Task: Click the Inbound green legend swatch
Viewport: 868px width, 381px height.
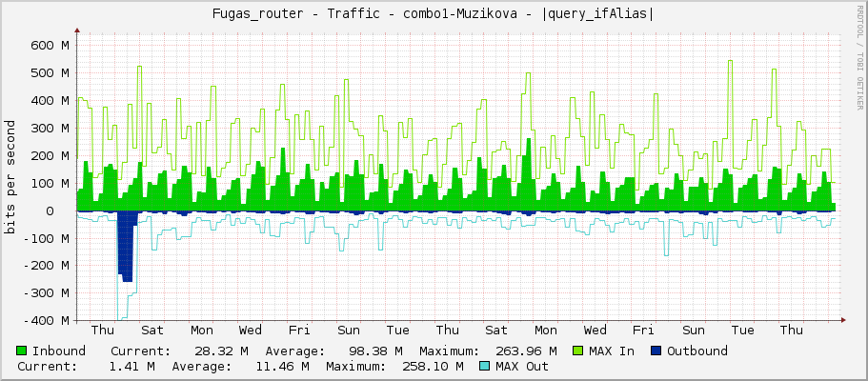Action: click(x=22, y=351)
